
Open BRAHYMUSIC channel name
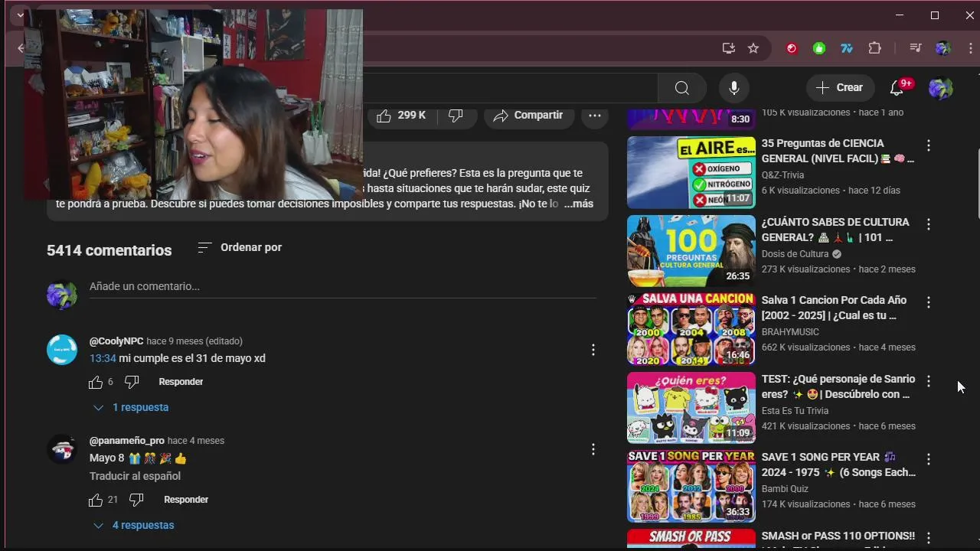click(x=790, y=332)
